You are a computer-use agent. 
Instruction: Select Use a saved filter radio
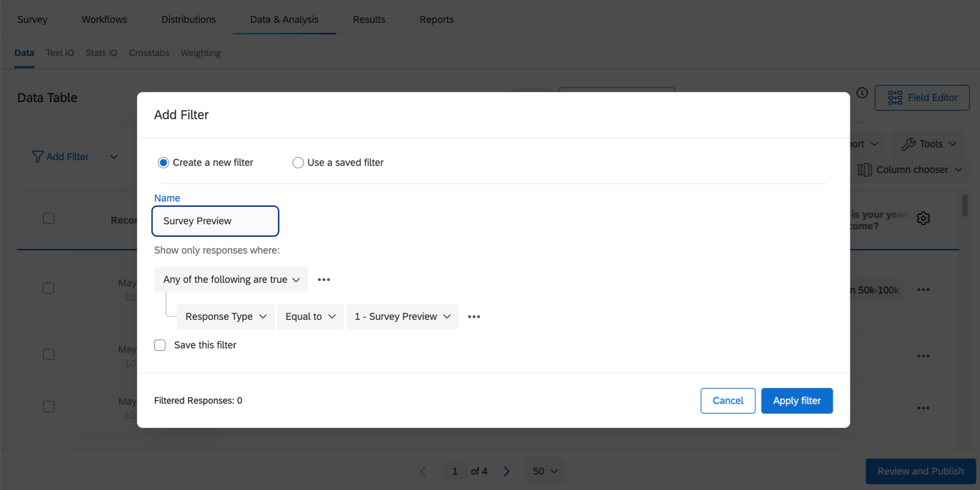298,163
